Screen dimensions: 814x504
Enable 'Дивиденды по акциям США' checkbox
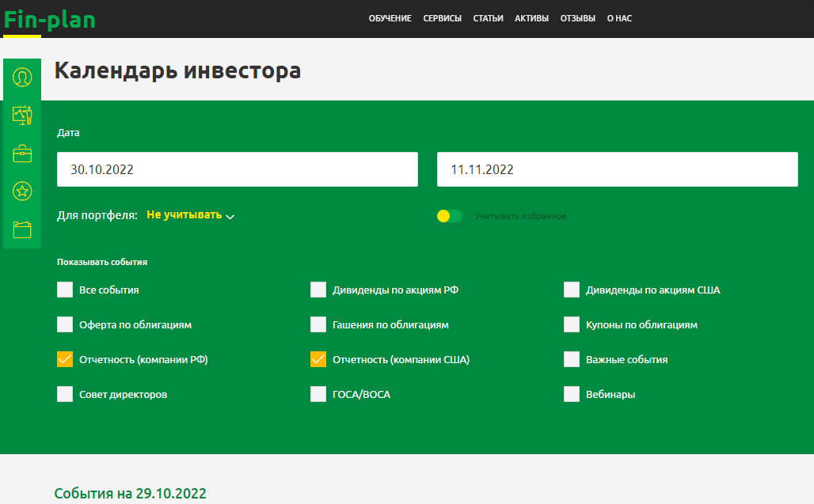tap(572, 290)
